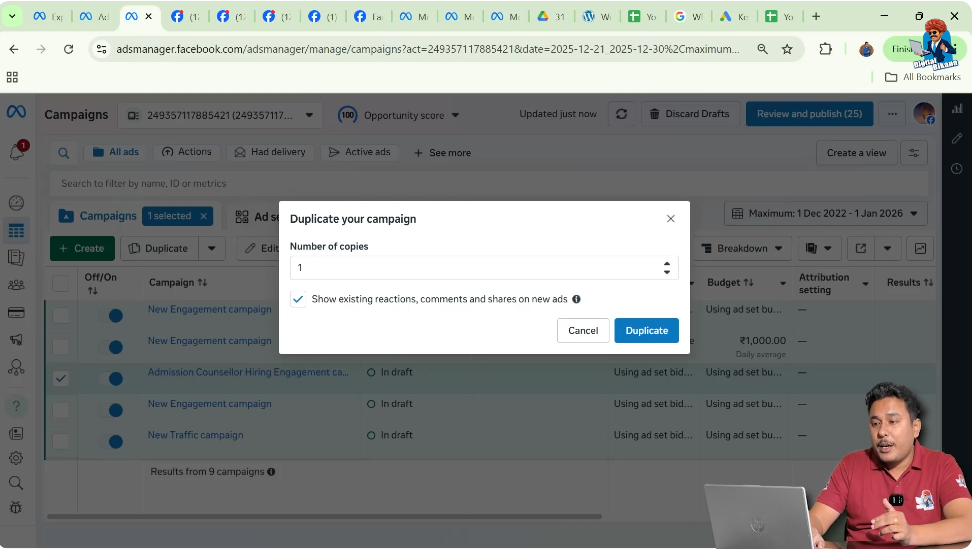Select the Active ads filter tab
The height and width of the screenshot is (550, 974).
click(x=360, y=152)
